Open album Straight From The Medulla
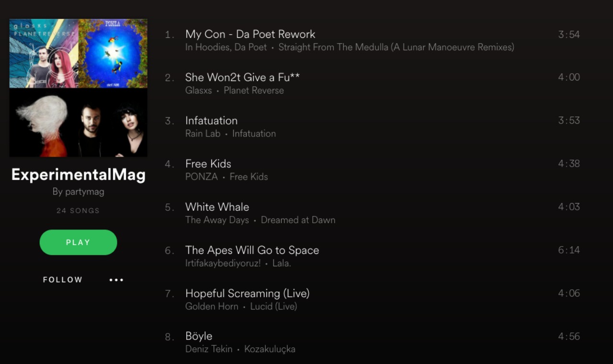Image resolution: width=613 pixels, height=364 pixels. point(396,47)
